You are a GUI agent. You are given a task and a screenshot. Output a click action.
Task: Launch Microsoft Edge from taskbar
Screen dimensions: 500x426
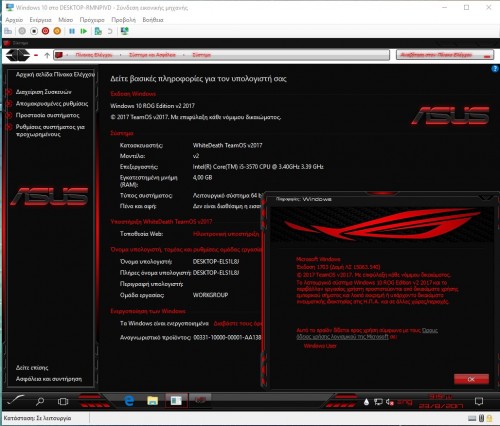[x=129, y=401]
